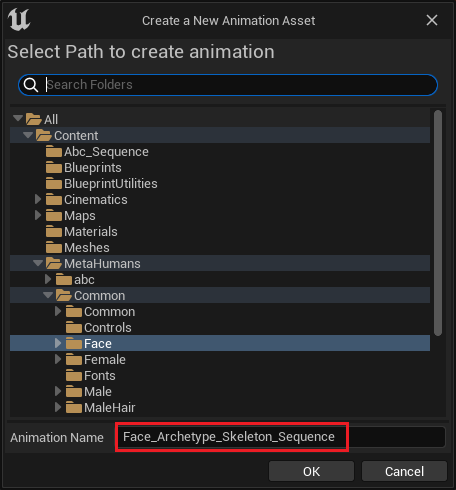
Task: Expand the Face folder arrow
Action: pyautogui.click(x=58, y=343)
